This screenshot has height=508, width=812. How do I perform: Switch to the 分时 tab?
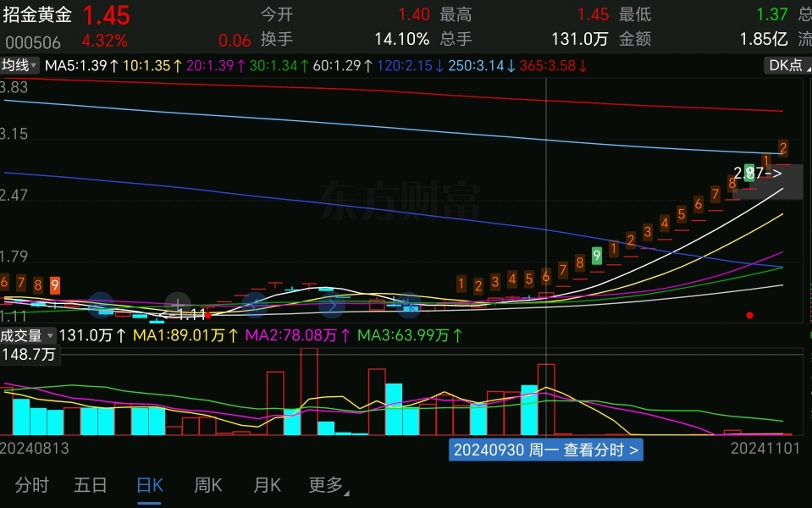click(x=31, y=485)
